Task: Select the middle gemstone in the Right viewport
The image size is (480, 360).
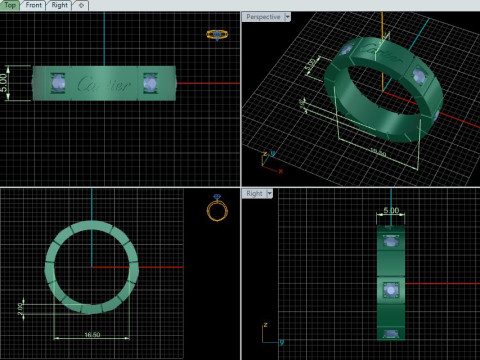Action: pos(390,290)
